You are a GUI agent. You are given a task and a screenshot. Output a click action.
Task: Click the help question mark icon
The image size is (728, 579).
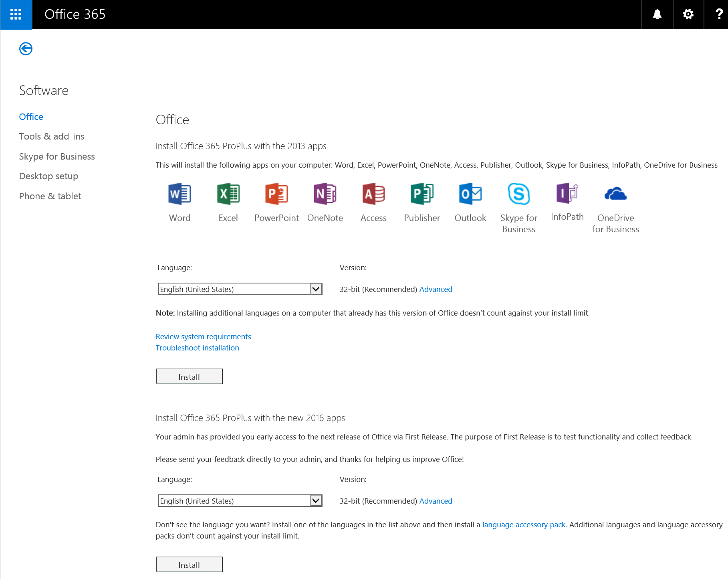click(x=719, y=14)
